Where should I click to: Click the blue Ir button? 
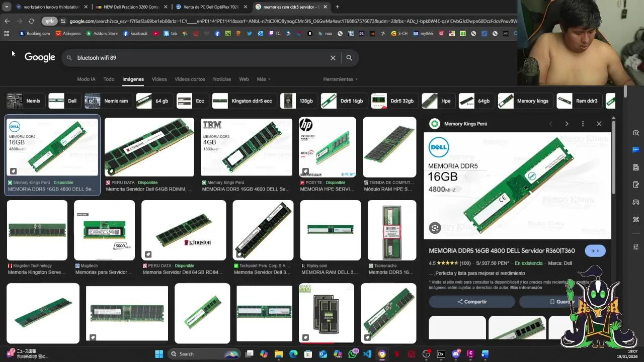pyautogui.click(x=595, y=250)
